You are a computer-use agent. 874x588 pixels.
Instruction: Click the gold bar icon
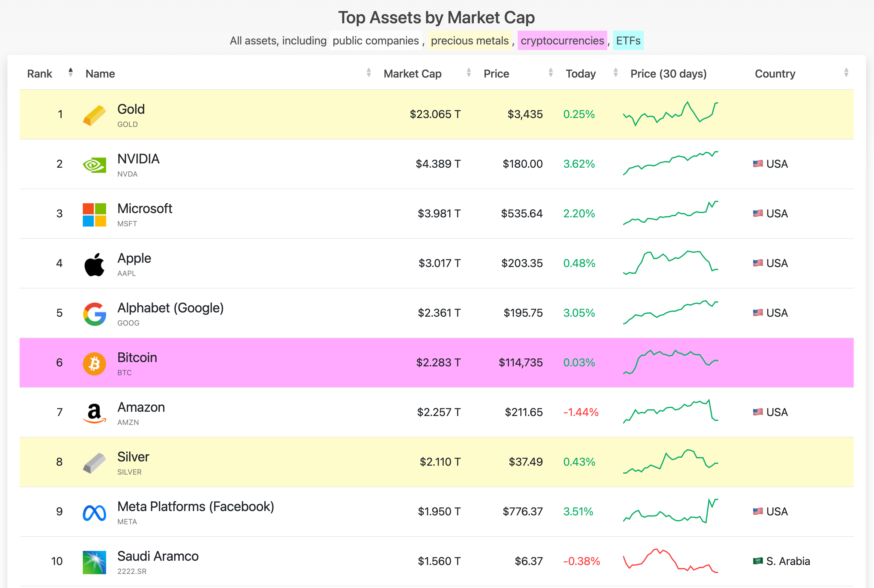tap(94, 115)
